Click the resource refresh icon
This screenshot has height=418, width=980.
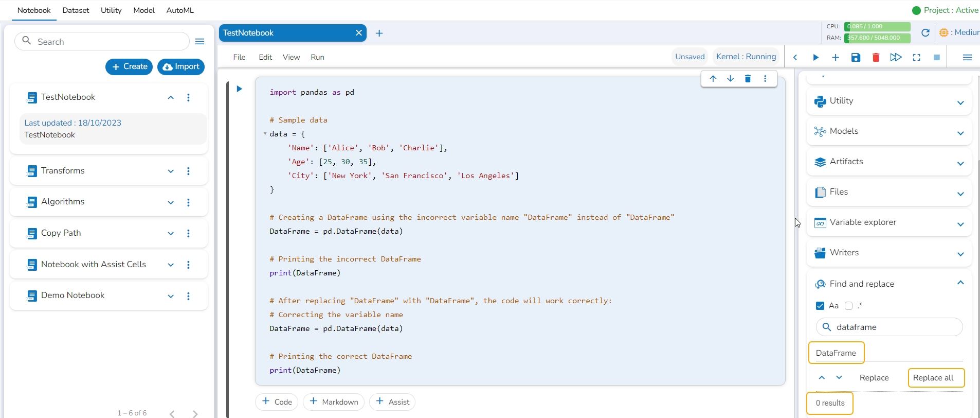tap(925, 33)
